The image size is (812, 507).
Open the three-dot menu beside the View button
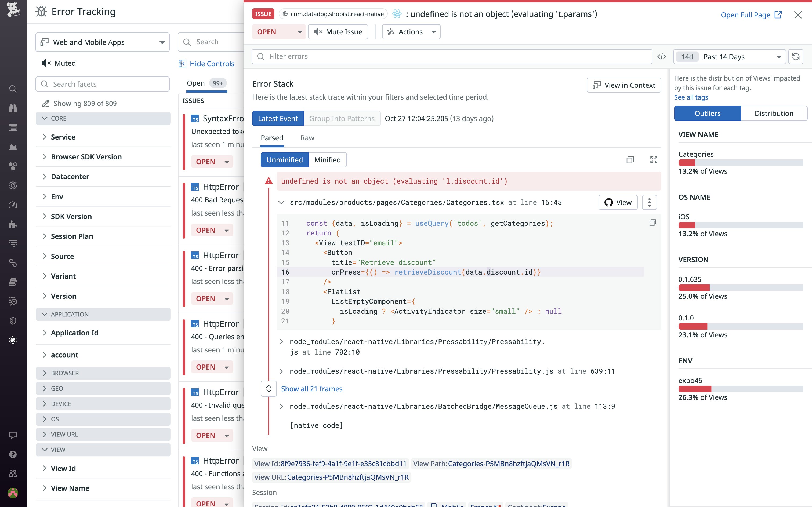[649, 202]
